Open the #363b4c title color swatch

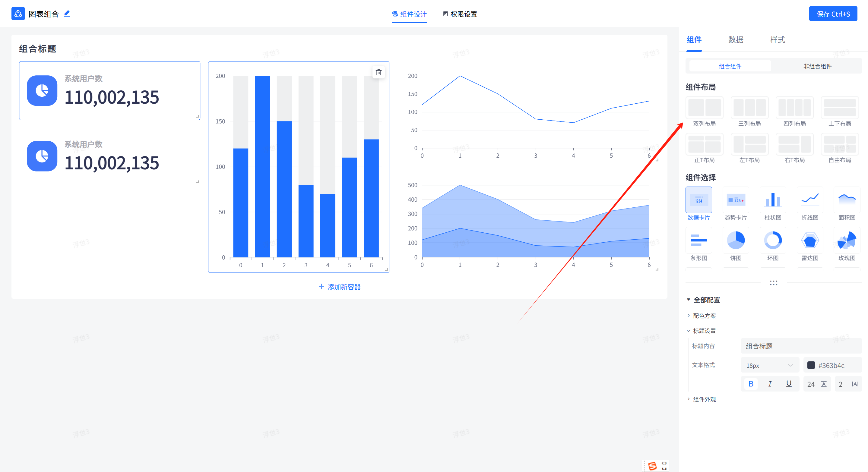pyautogui.click(x=811, y=365)
